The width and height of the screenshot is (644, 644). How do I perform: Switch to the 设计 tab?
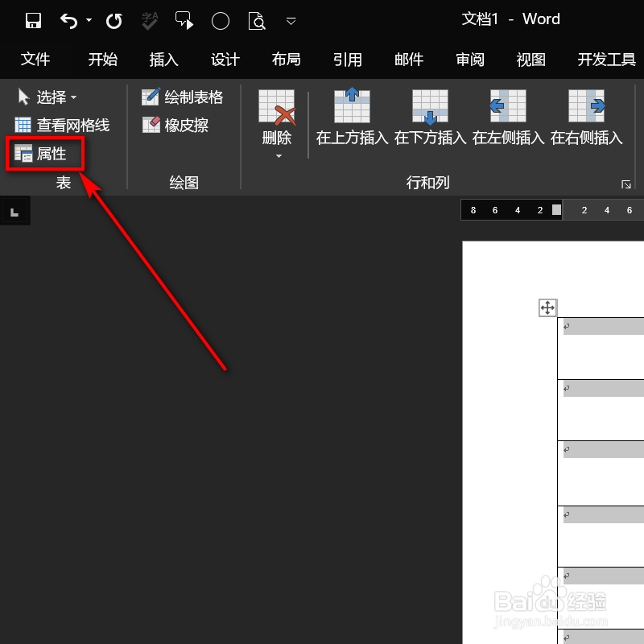tap(225, 60)
